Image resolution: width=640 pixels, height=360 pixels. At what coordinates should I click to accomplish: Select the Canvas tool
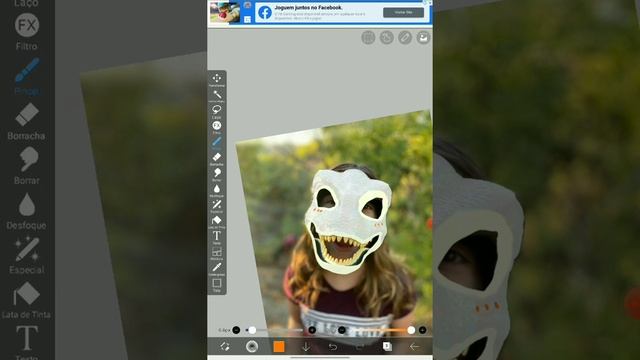pyautogui.click(x=217, y=284)
